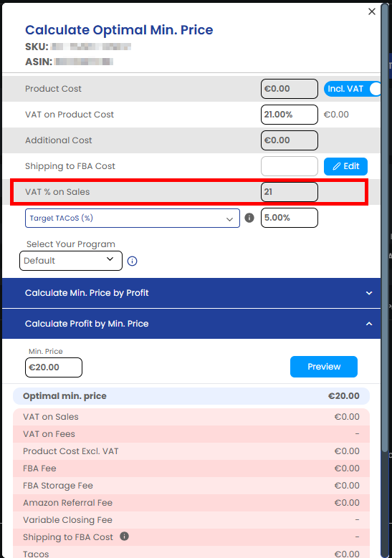The width and height of the screenshot is (392, 558).
Task: Click the info icon beside Target TACoS
Action: click(249, 218)
